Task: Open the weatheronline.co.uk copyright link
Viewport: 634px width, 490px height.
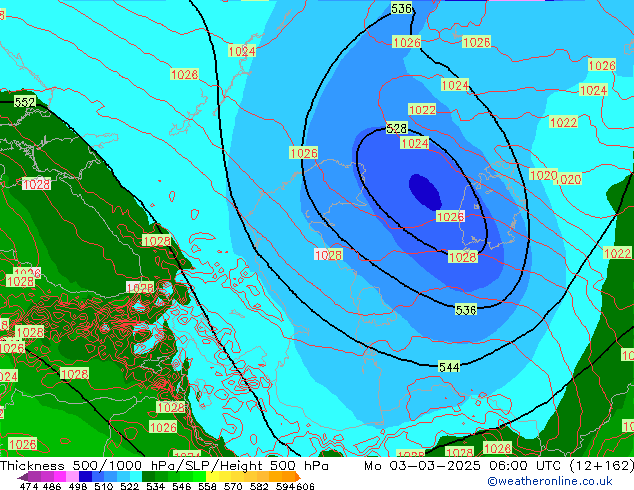Action: [550, 481]
